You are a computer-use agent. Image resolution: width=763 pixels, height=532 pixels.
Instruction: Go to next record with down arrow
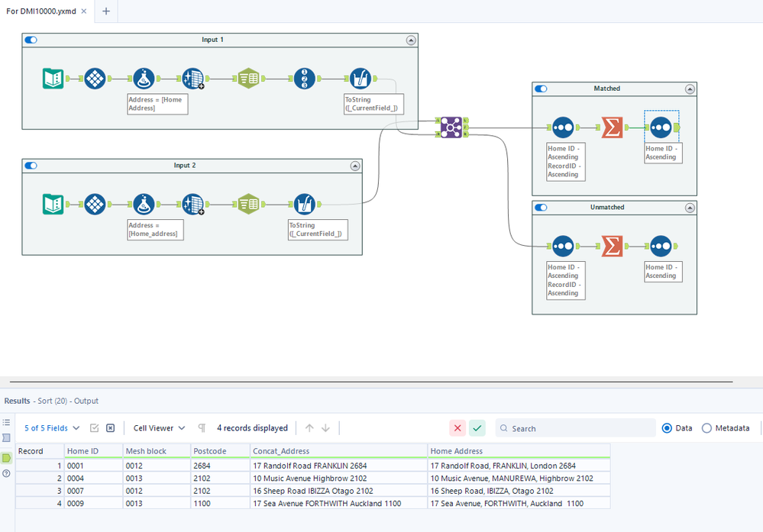325,428
